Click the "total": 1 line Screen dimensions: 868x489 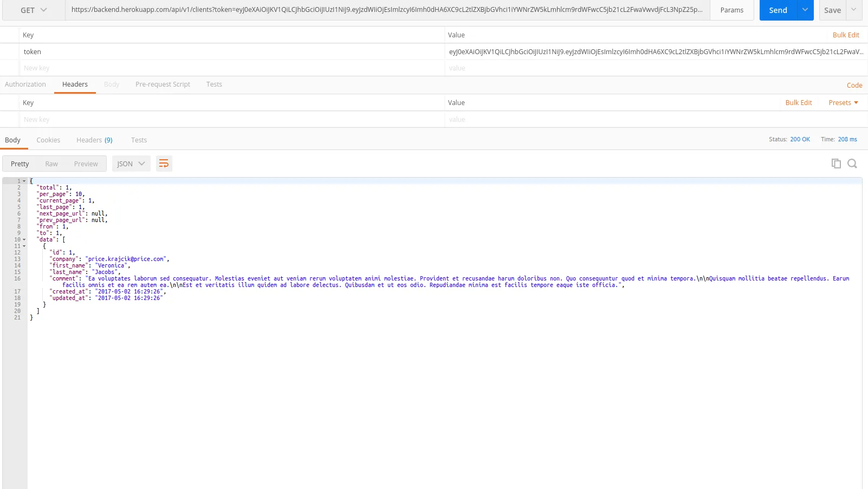click(54, 187)
